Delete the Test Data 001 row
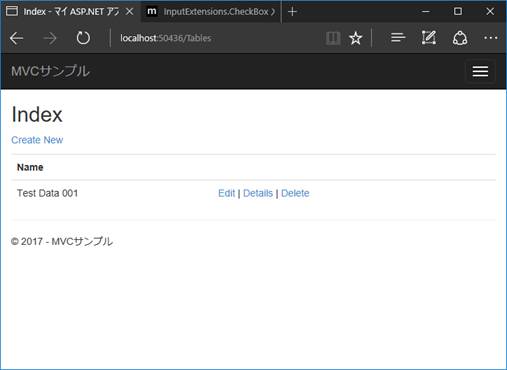Screen dimensions: 507x370 click(x=295, y=193)
